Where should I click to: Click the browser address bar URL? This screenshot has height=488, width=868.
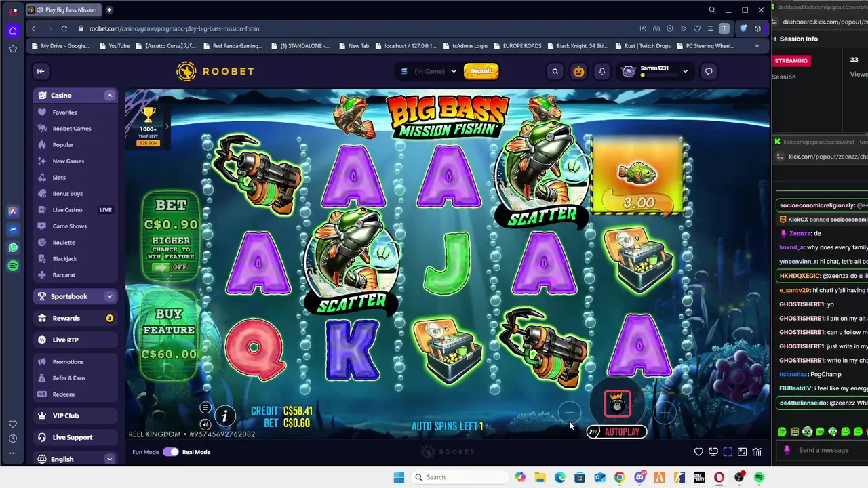tap(174, 28)
